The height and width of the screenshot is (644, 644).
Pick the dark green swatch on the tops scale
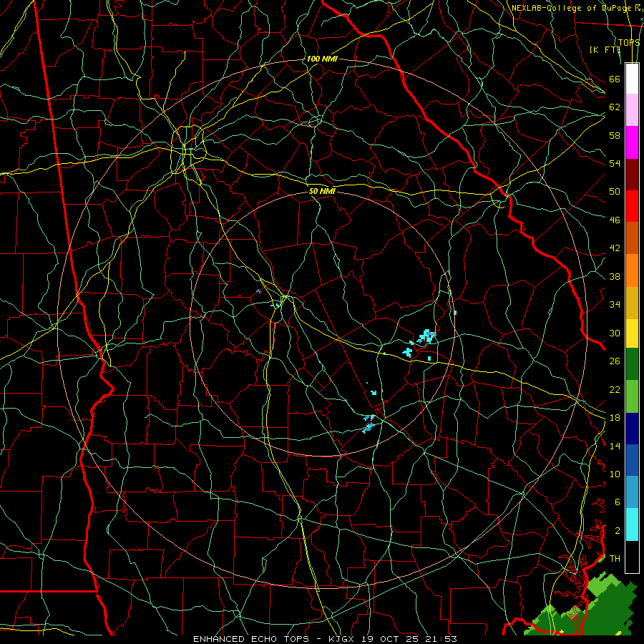tap(632, 364)
